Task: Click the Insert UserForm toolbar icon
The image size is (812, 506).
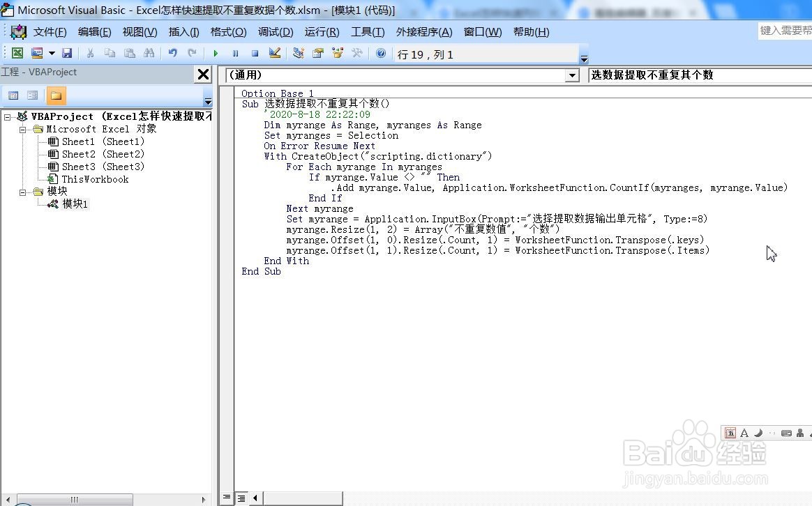Action: click(x=37, y=53)
